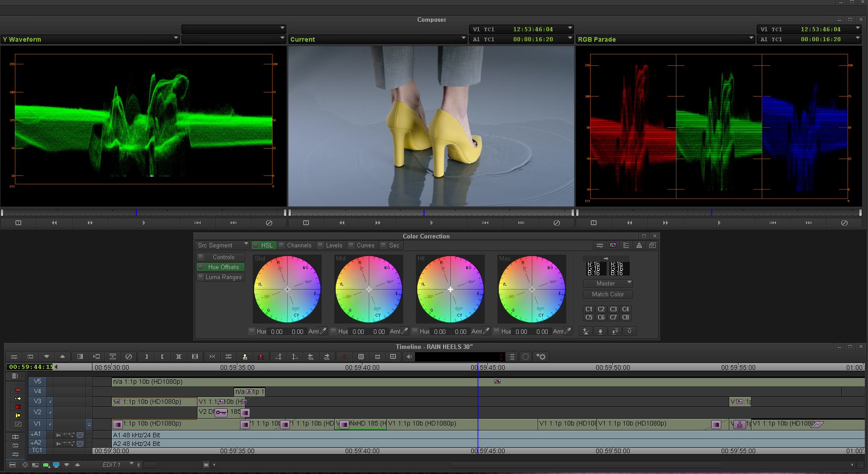The width and height of the screenshot is (868, 474).
Task: Click the Mas wheel eyedropper icon
Action: [568, 331]
